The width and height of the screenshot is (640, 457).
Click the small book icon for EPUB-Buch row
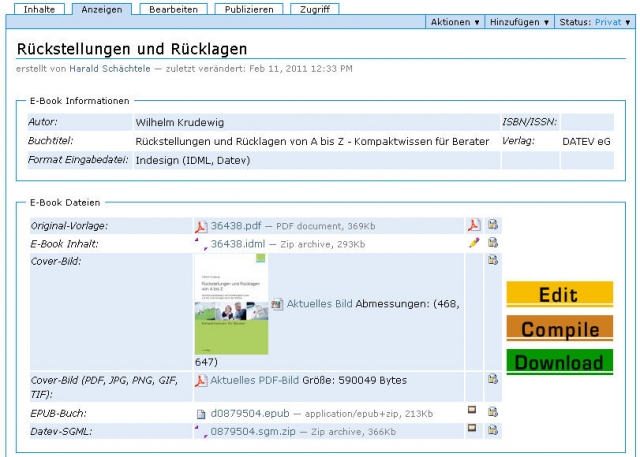[x=474, y=412]
